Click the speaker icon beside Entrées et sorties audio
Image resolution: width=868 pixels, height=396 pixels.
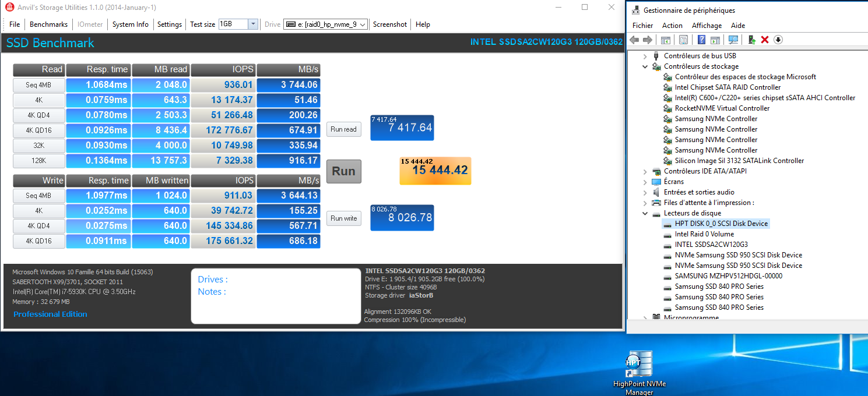(x=656, y=192)
